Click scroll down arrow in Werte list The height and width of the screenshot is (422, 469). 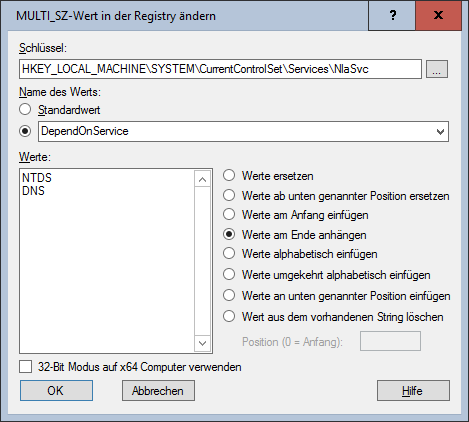pos(202,343)
